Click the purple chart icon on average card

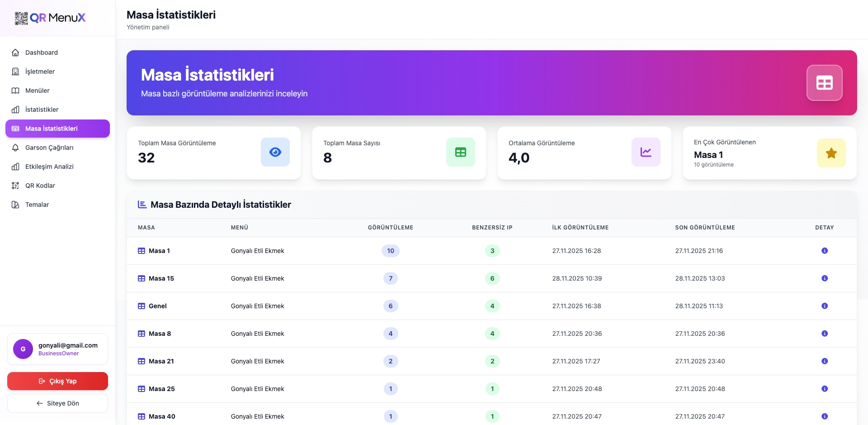[x=646, y=152]
